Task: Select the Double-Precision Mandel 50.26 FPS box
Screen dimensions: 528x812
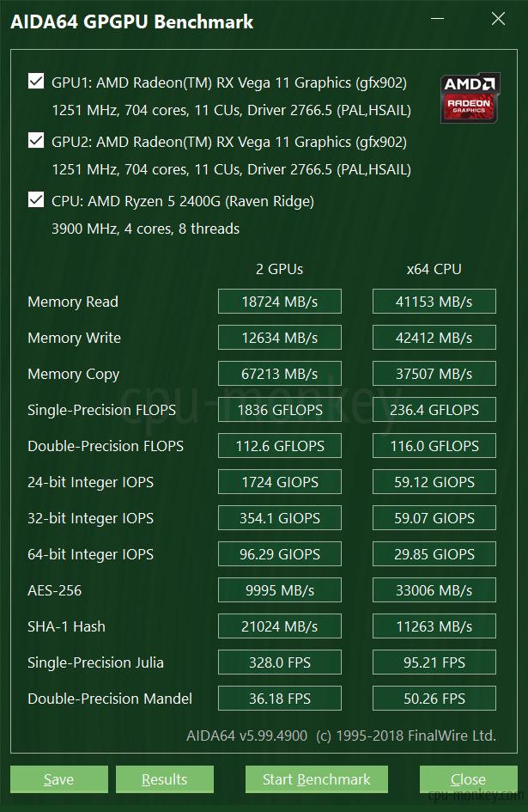Action: [x=434, y=698]
